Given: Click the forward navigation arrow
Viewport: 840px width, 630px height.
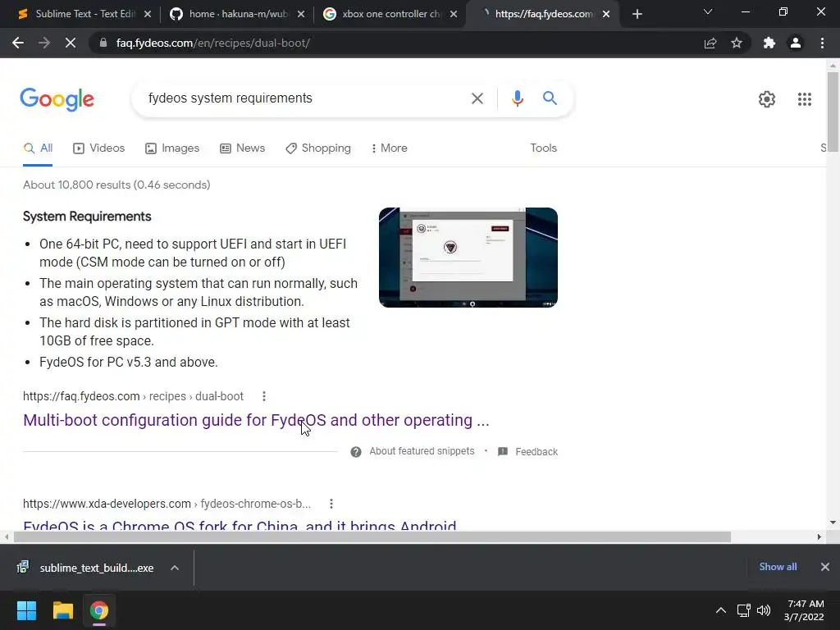Looking at the screenshot, I should (44, 43).
